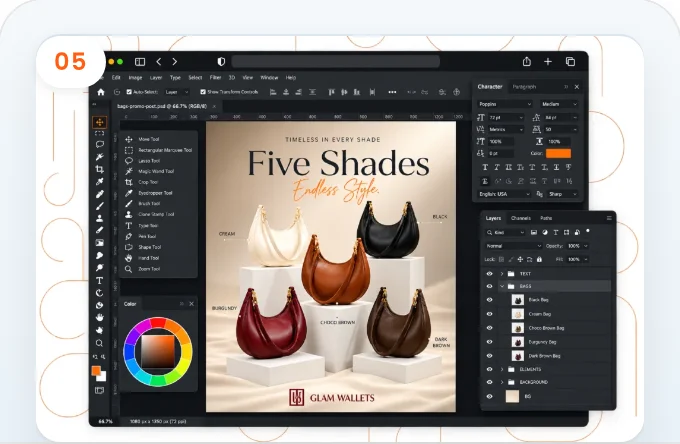Hide the Cream Bag layer
The height and width of the screenshot is (444, 680).
tap(490, 314)
